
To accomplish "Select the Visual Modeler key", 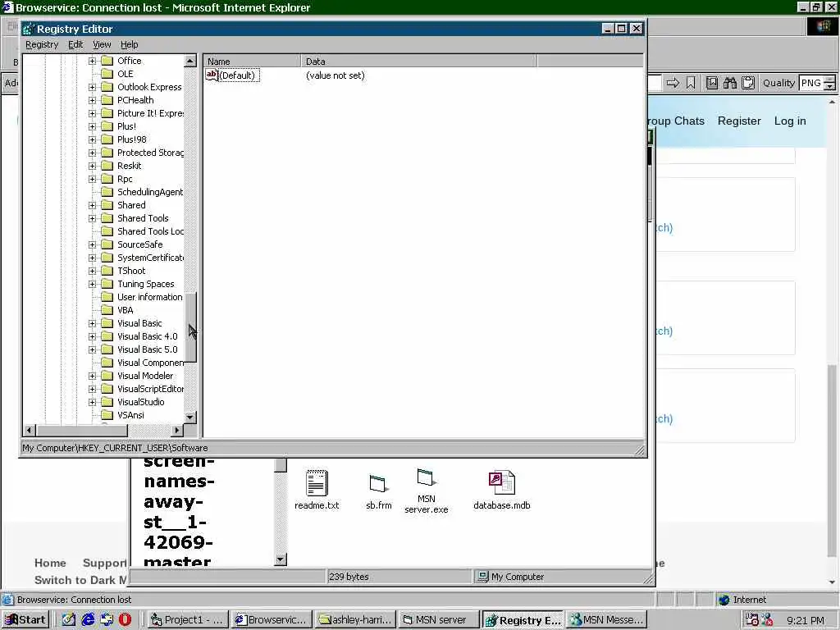I will pos(145,376).
